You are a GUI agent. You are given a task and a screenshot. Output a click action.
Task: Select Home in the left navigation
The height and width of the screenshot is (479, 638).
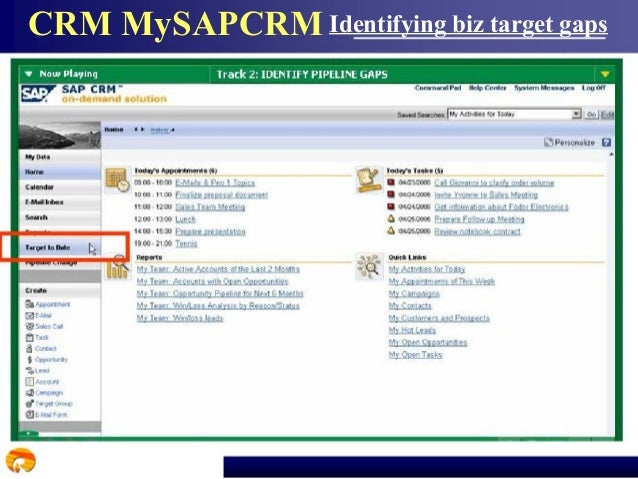click(x=60, y=172)
